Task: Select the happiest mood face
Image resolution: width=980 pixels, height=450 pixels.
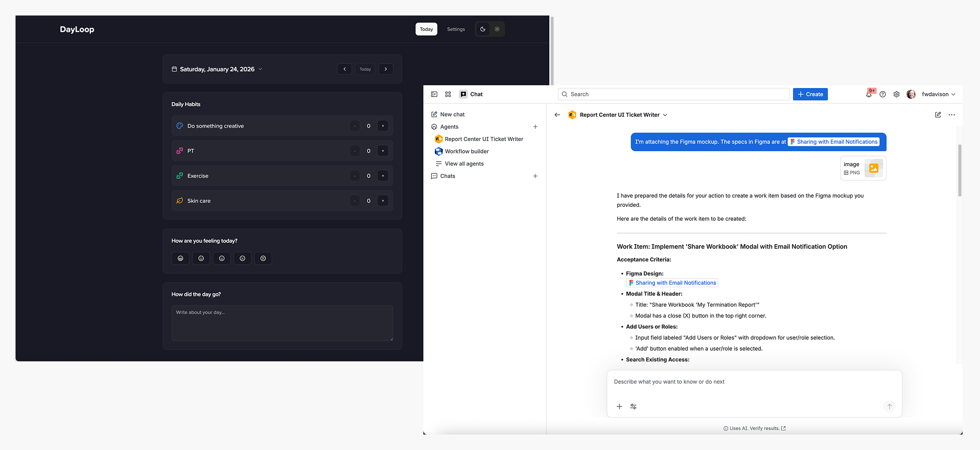Action: (x=180, y=258)
